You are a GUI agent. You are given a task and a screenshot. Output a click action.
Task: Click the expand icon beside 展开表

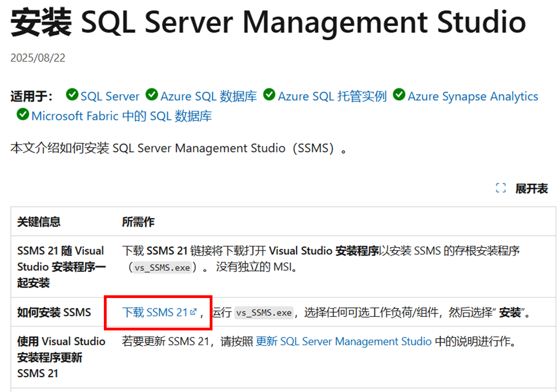[x=501, y=188]
